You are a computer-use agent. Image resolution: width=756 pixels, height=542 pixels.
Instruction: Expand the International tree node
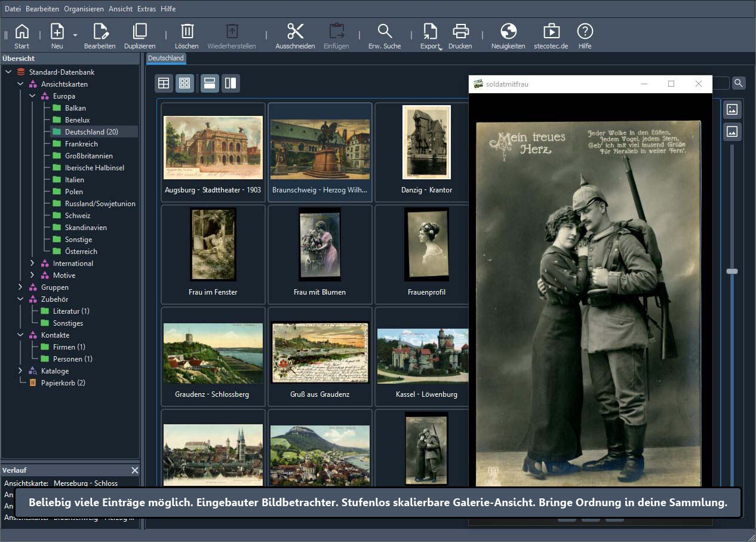pyautogui.click(x=32, y=264)
